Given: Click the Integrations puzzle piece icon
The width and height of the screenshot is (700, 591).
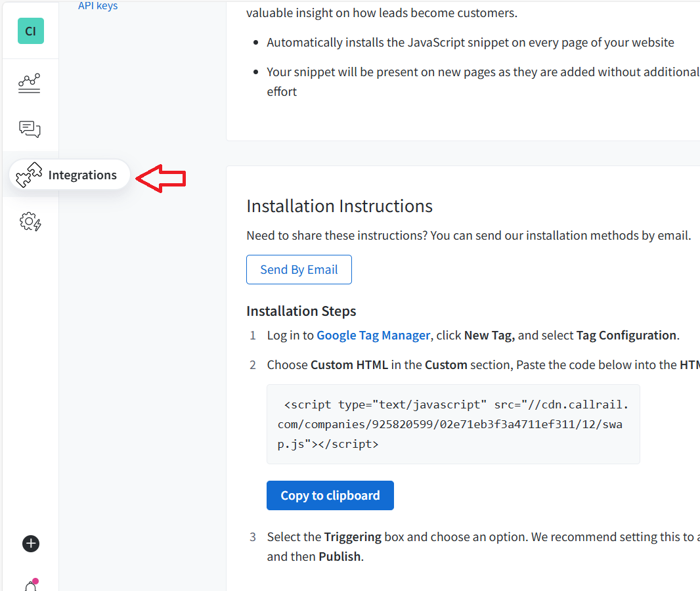Looking at the screenshot, I should tap(29, 175).
